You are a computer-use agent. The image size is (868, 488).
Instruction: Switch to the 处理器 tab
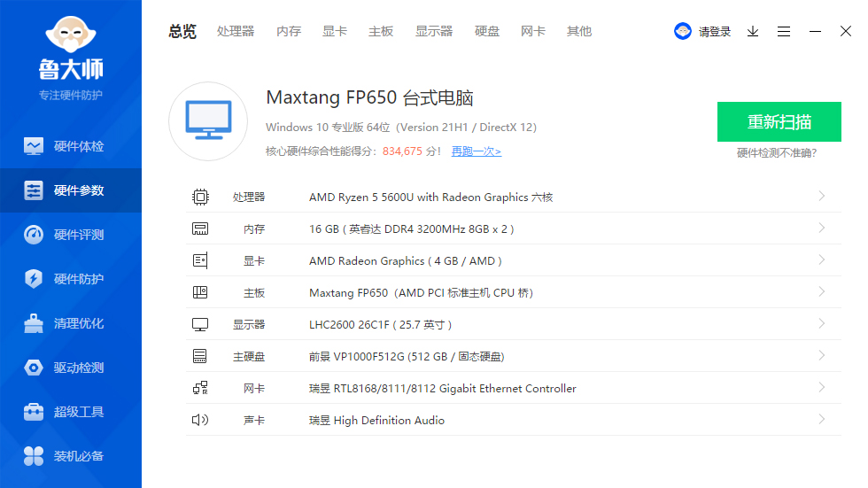236,32
